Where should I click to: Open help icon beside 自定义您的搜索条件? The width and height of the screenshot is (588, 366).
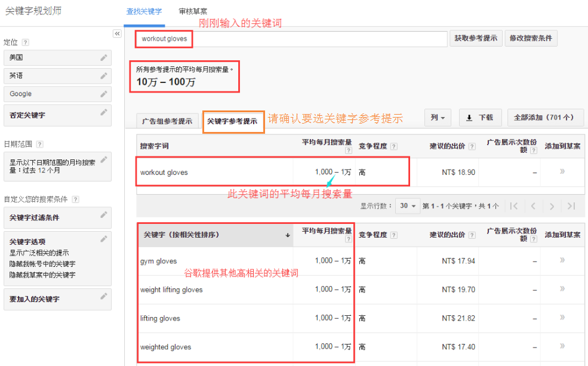click(75, 199)
